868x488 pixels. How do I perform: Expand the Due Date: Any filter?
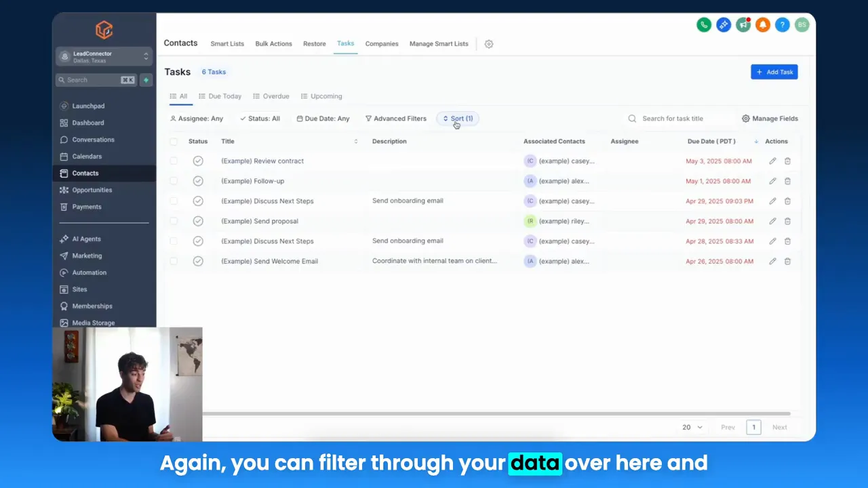[323, 118]
